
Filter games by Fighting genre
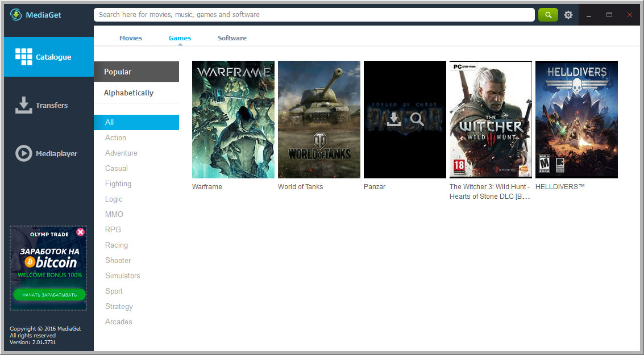pos(118,184)
